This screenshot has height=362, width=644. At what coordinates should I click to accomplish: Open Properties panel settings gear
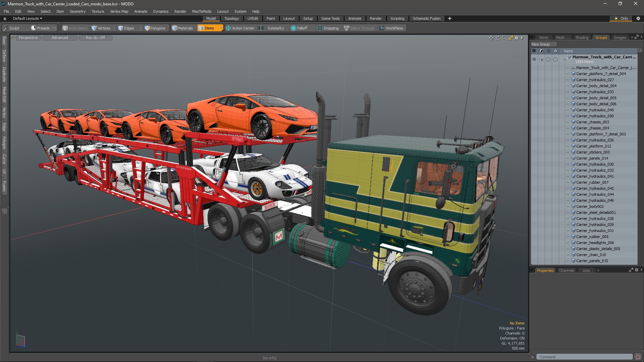637,270
